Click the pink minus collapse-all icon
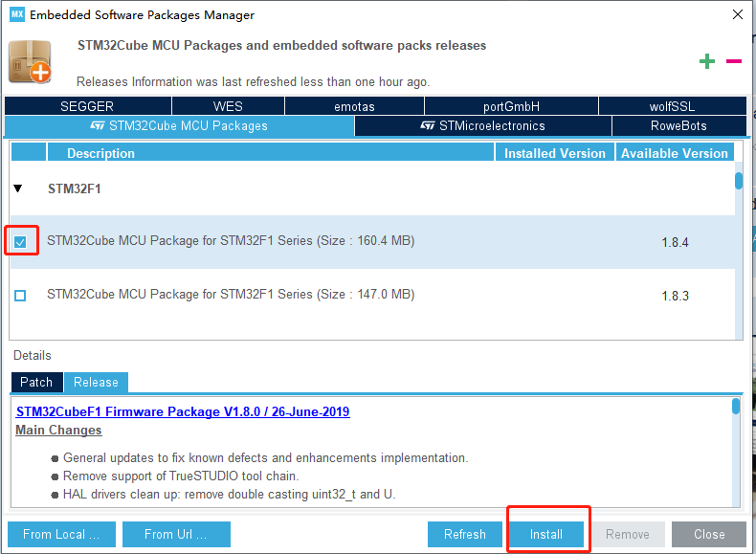Image resolution: width=756 pixels, height=554 pixels. point(734,61)
